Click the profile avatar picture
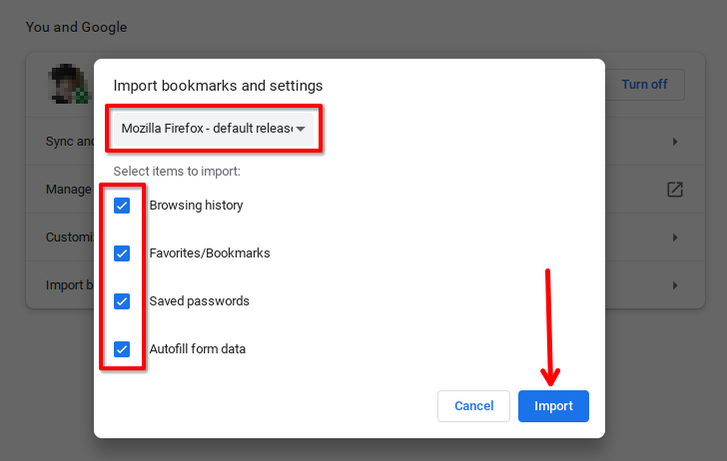Screen dimensions: 727x461 pos(70,86)
